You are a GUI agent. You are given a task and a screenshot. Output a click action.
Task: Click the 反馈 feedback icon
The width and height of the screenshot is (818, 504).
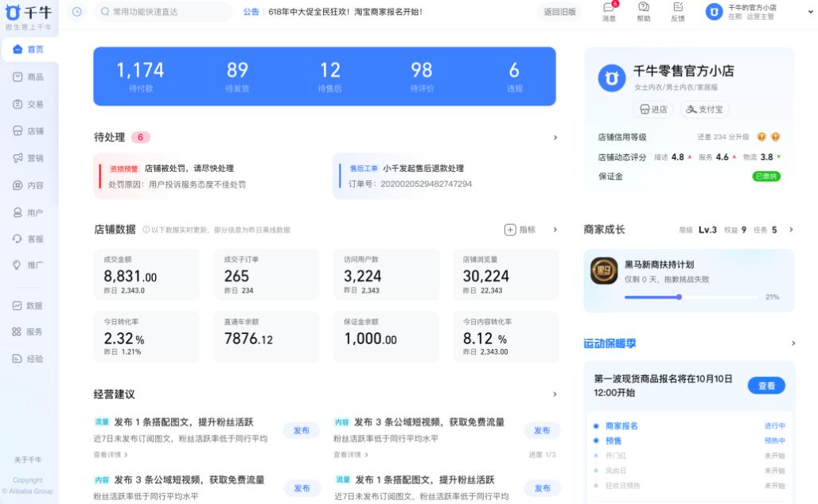pos(678,11)
